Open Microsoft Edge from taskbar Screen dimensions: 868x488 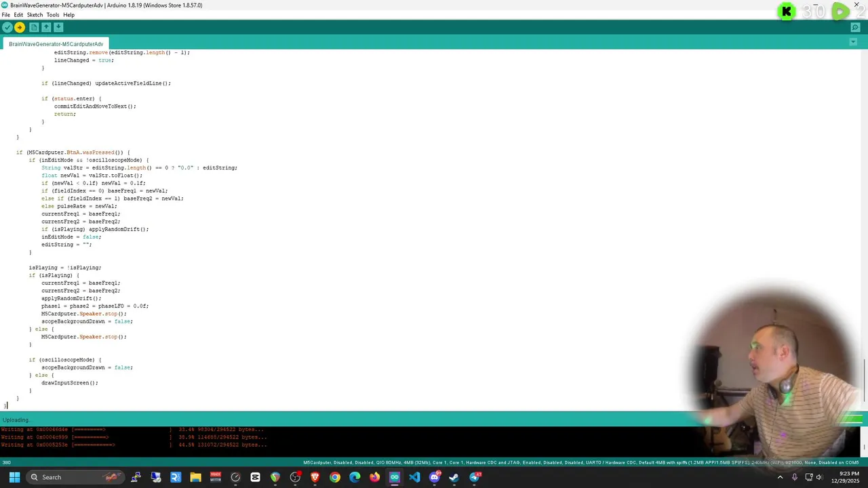click(355, 477)
